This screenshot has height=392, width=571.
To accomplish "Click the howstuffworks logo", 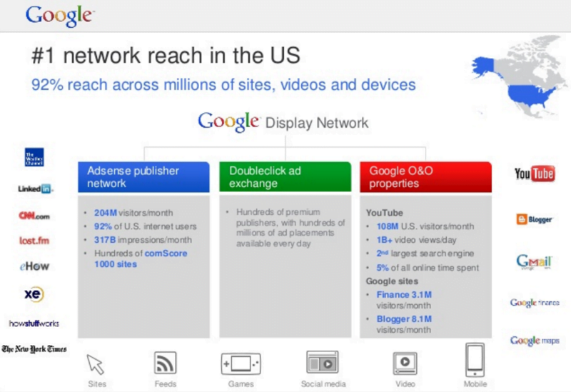I will (x=34, y=323).
